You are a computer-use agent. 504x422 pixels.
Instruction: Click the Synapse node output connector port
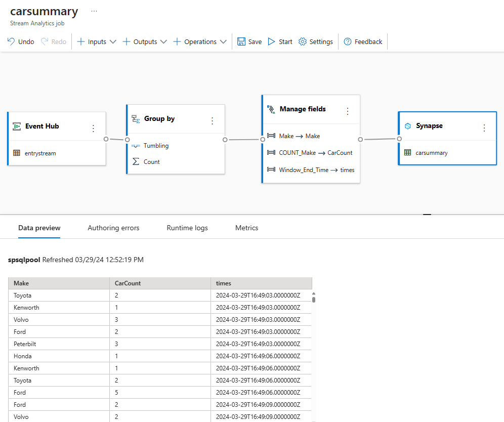click(399, 139)
